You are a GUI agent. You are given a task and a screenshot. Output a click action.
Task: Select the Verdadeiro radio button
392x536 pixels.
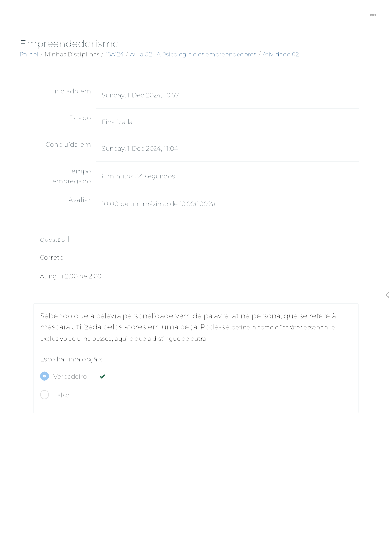point(44,376)
